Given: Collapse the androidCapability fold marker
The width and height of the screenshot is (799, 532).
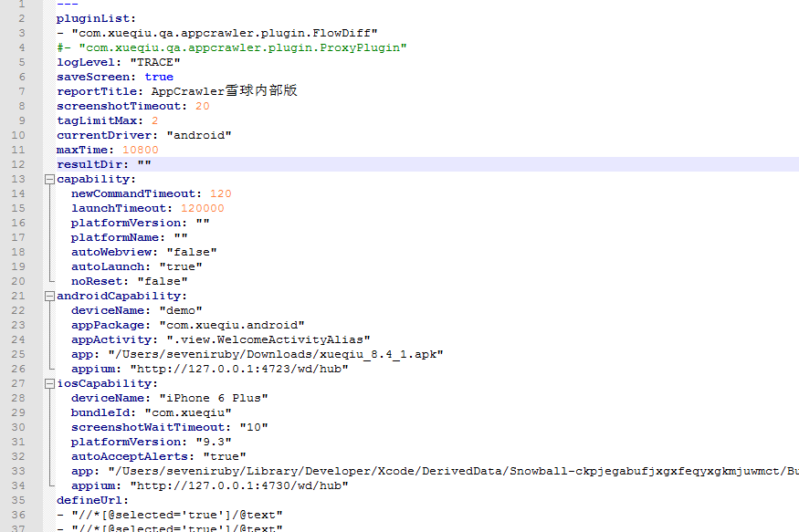Looking at the screenshot, I should tap(49, 297).
